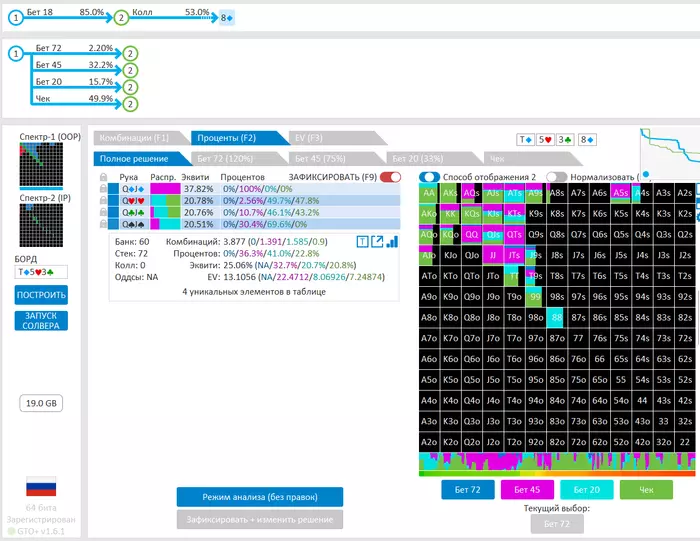Expand the Бет 72 branch node

click(x=132, y=53)
